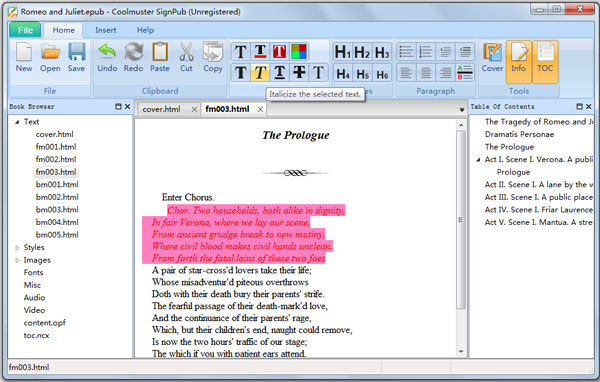The image size is (600, 382).
Task: Apply Heading 4 style
Action: click(342, 73)
